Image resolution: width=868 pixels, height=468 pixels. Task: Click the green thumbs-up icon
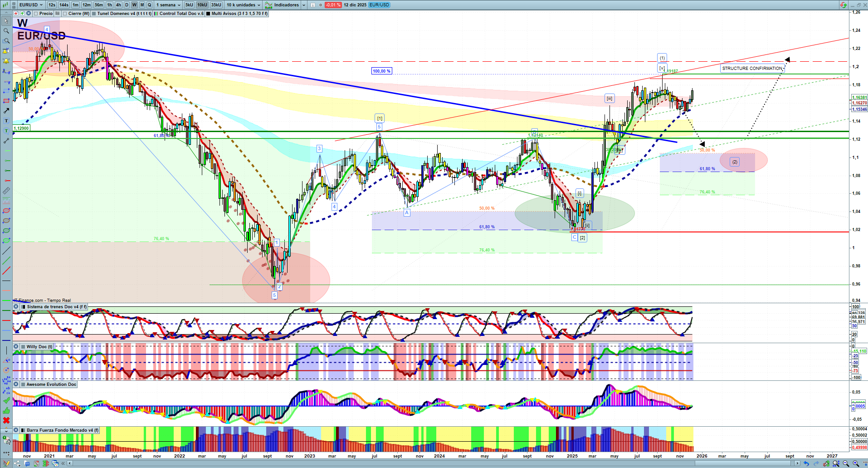tap(6, 410)
